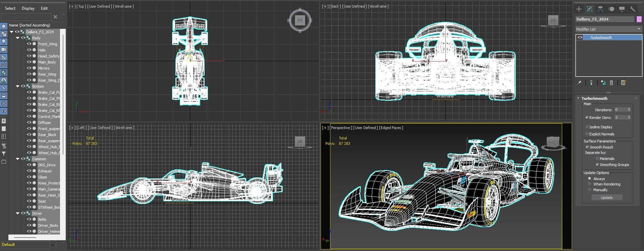Collapse the Driver group in the tree
This screenshot has height=251, width=644.
[18, 213]
